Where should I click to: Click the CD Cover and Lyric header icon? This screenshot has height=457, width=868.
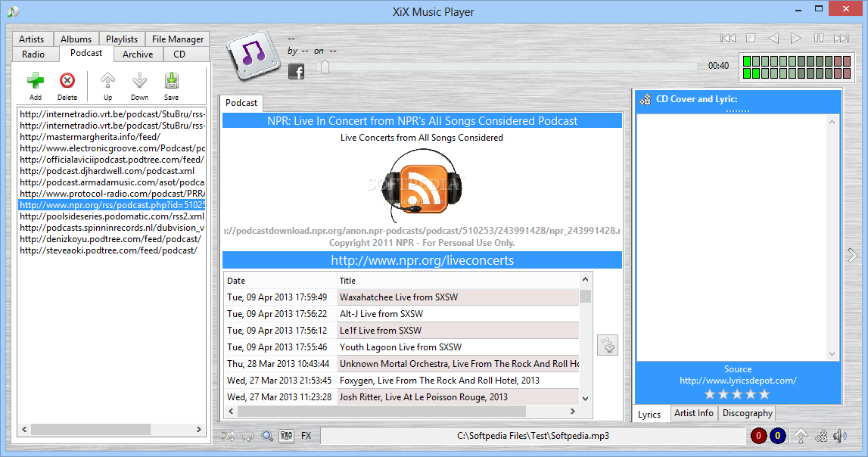pyautogui.click(x=645, y=100)
